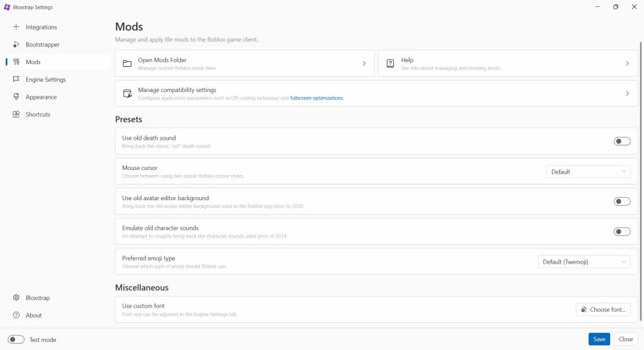
Task: Click the 'Mouse cursor' label
Action: tap(140, 168)
